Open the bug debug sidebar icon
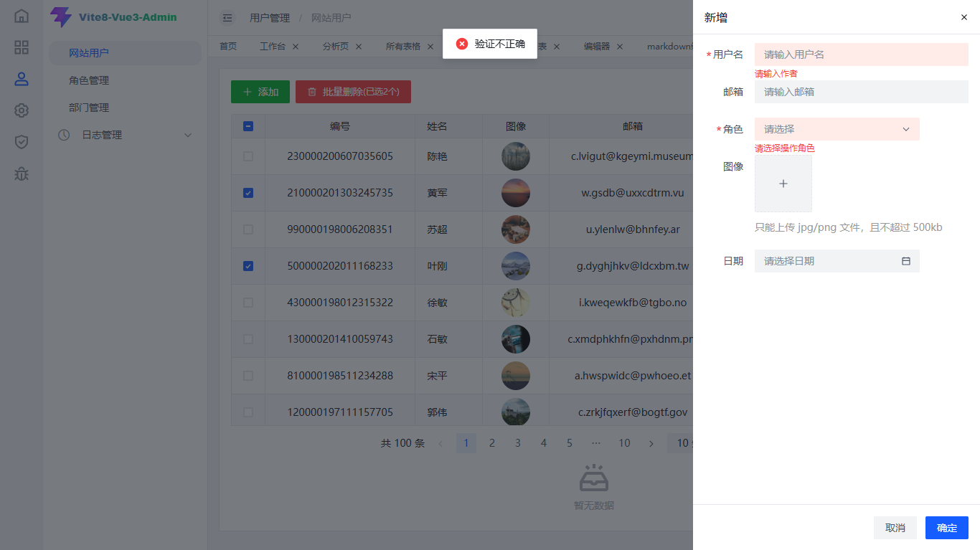This screenshot has width=980, height=550. [22, 174]
